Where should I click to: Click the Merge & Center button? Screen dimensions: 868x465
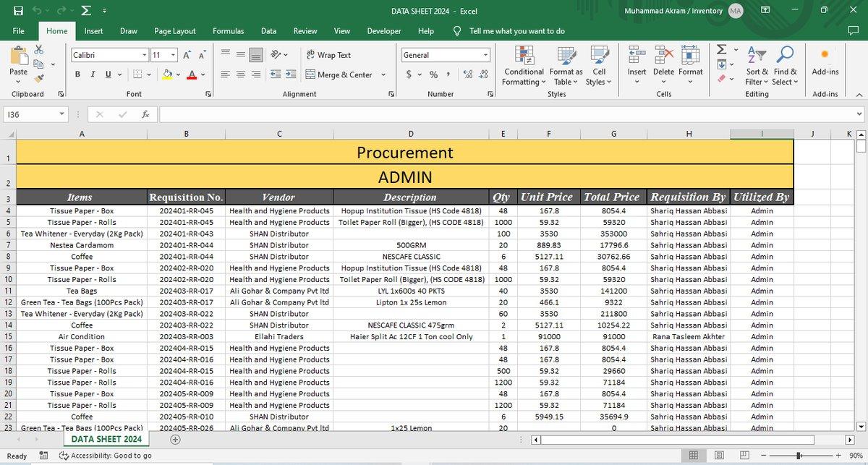point(339,74)
